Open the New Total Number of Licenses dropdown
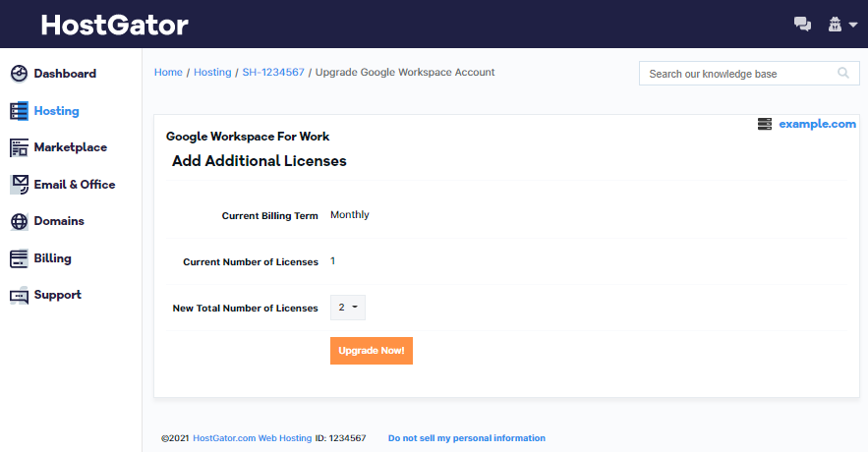The height and width of the screenshot is (452, 868). click(348, 307)
